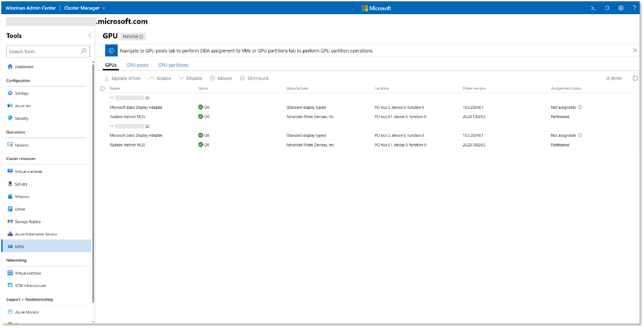Click first Partitioned status cell
This screenshot has height=328, width=644.
coord(560,116)
